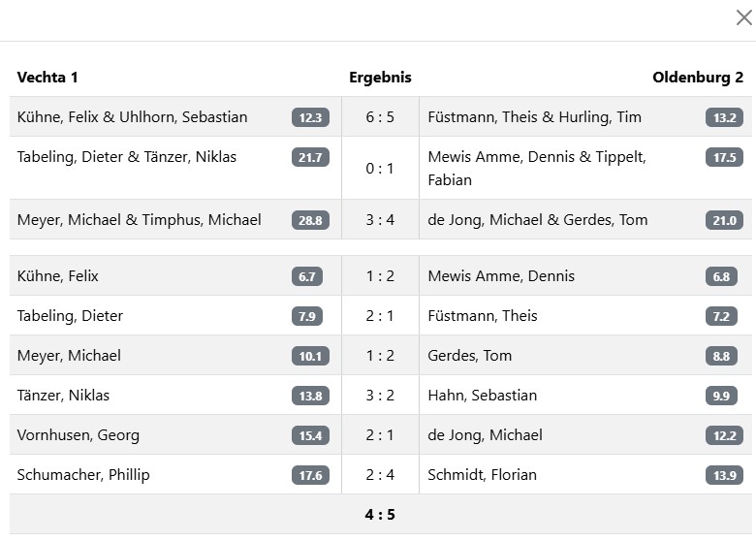Open the Vechta 1 team heading

click(x=47, y=78)
